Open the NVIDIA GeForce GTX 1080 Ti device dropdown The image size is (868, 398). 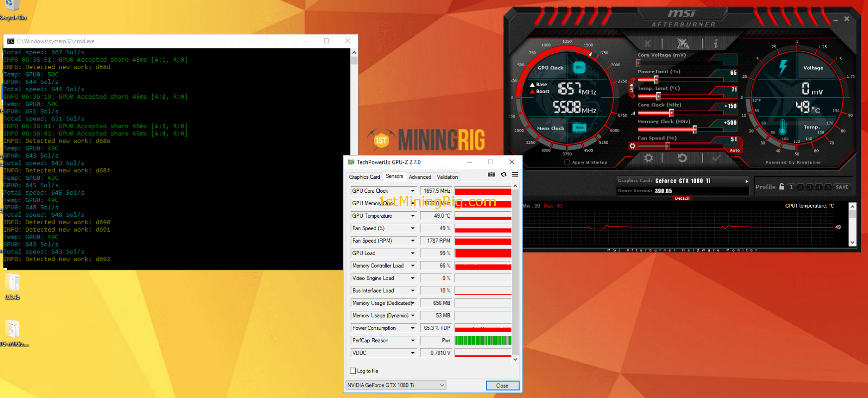[396, 385]
